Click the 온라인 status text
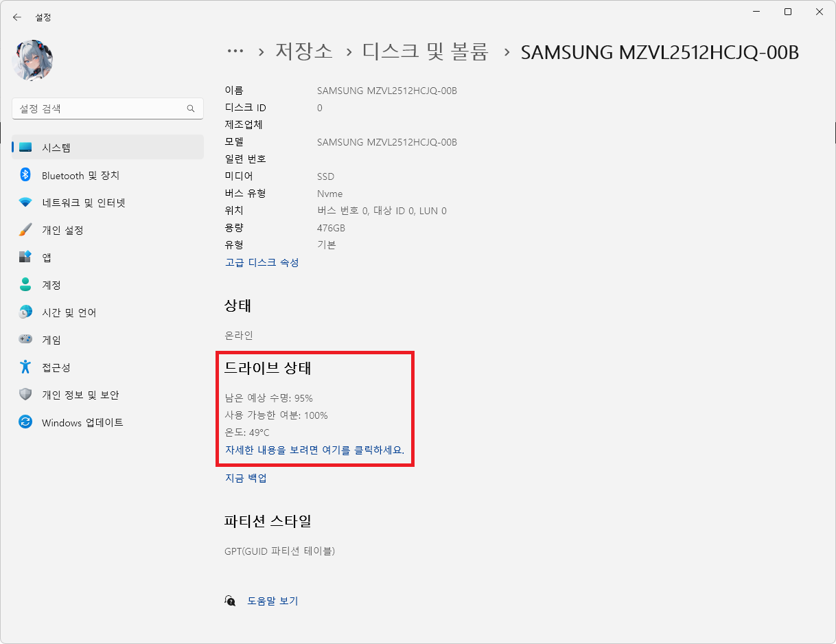836x644 pixels. click(239, 335)
